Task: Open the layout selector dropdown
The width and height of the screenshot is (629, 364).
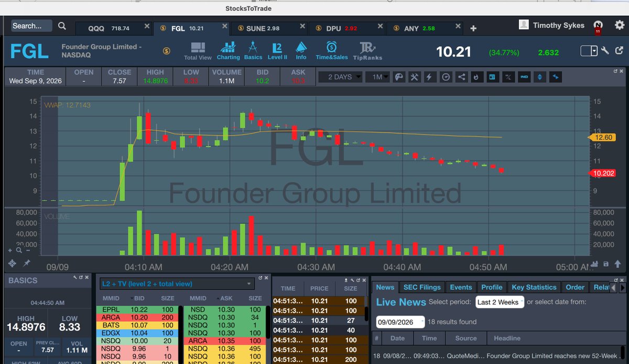Action: tap(589, 51)
